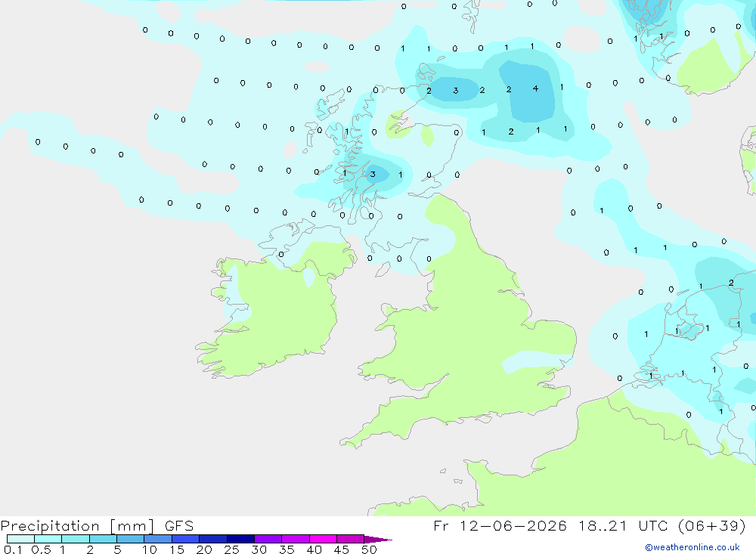Click the '18..21 UTC' time range
The height and width of the screenshot is (554, 756).
[622, 526]
